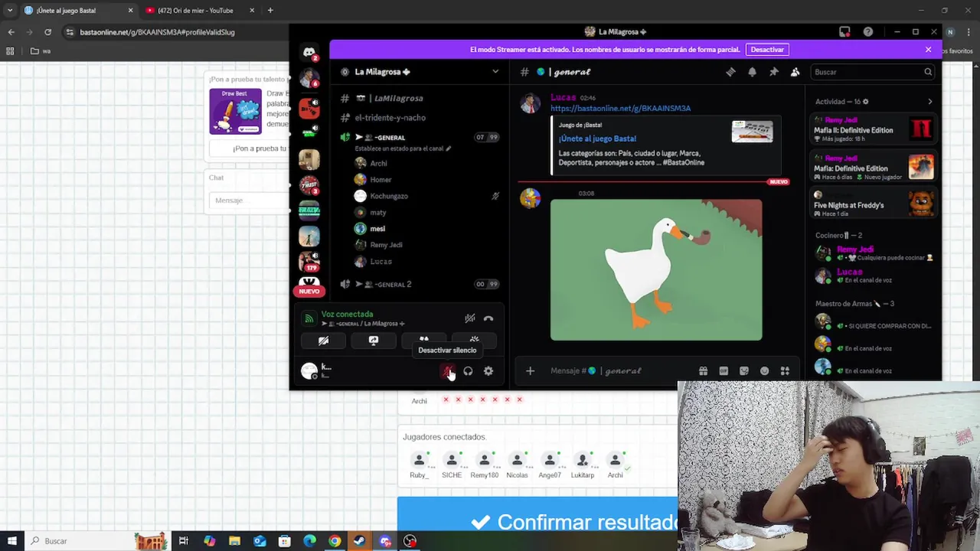Click the ¡Únete al juego Basta! embed title
The width and height of the screenshot is (980, 551).
(x=597, y=139)
